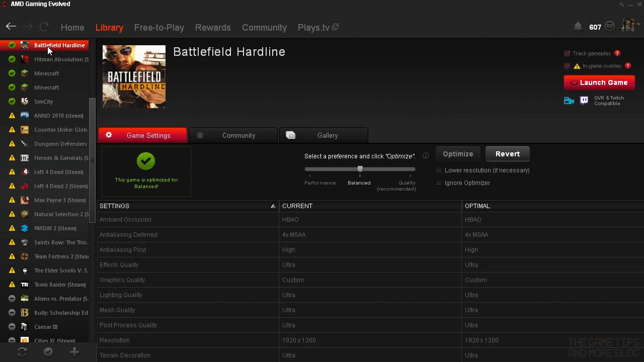
Task: Launch Battlefield Hardline
Action: (599, 82)
